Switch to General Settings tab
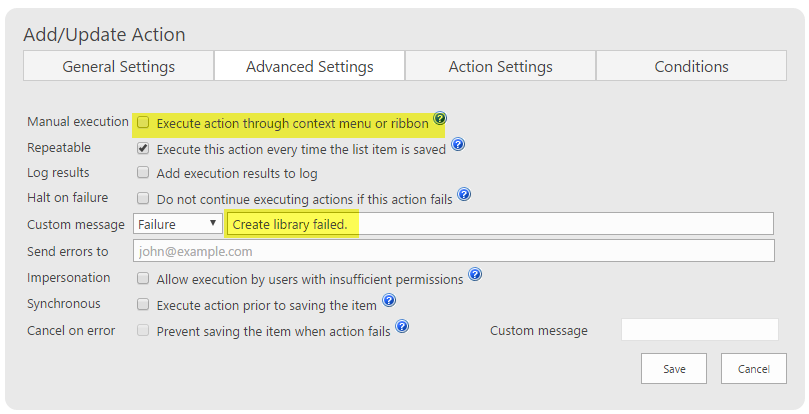Image resolution: width=809 pixels, height=414 pixels. tap(119, 66)
